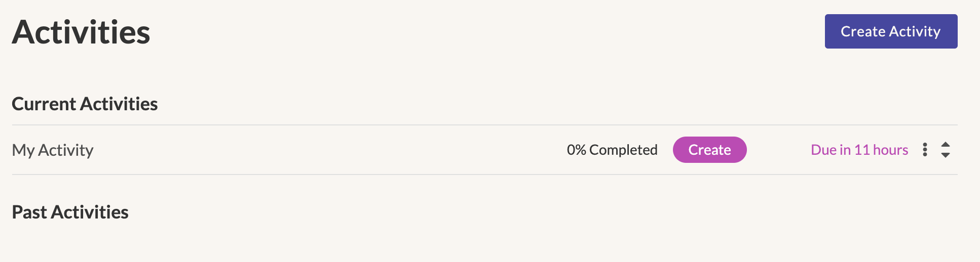Open the three-dot menu for My Activity
Image resolution: width=980 pixels, height=262 pixels.
[925, 150]
